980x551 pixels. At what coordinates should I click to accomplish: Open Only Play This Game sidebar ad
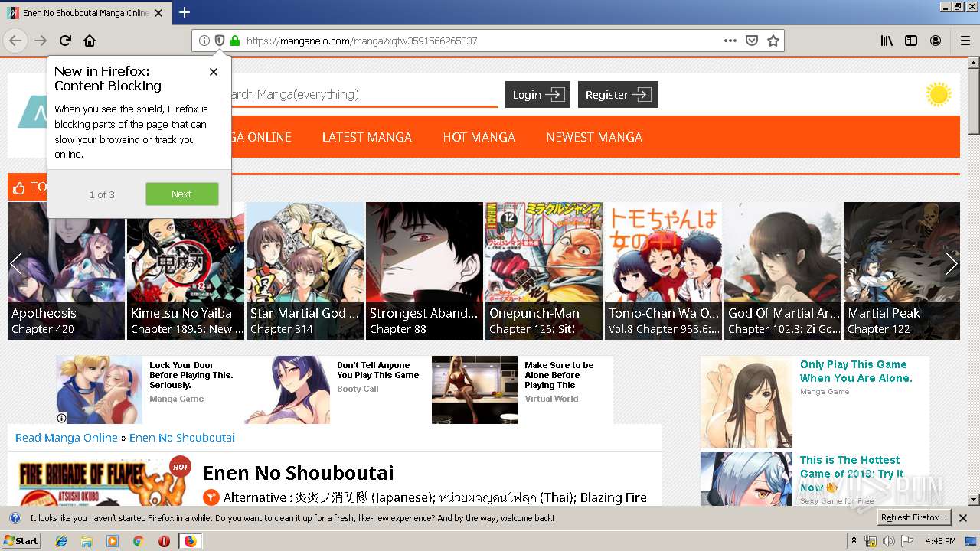click(x=814, y=402)
